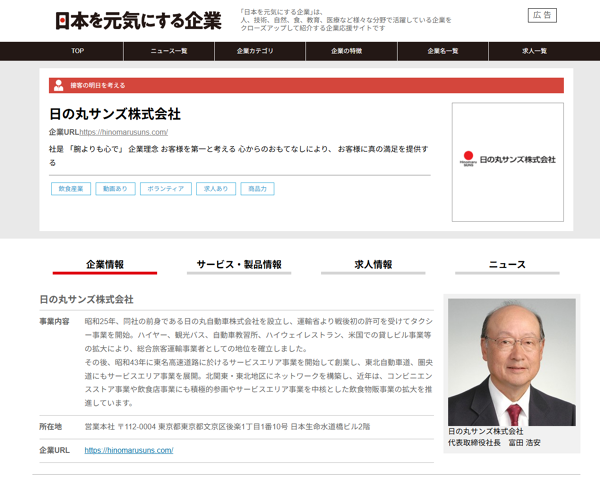Image resolution: width=600 pixels, height=481 pixels.
Task: Select the 求人あり tag
Action: [x=216, y=189]
